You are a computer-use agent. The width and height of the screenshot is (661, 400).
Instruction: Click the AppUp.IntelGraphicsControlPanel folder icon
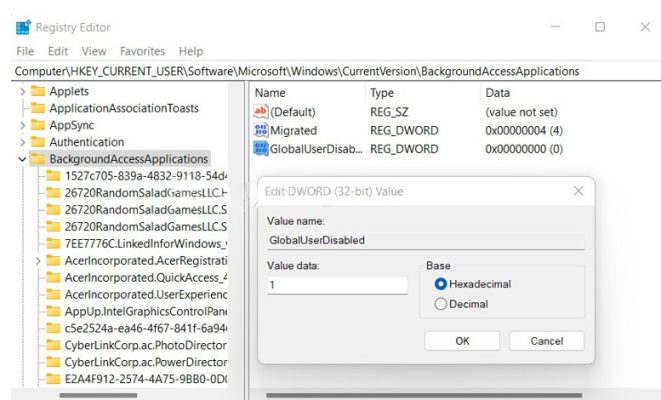[53, 311]
